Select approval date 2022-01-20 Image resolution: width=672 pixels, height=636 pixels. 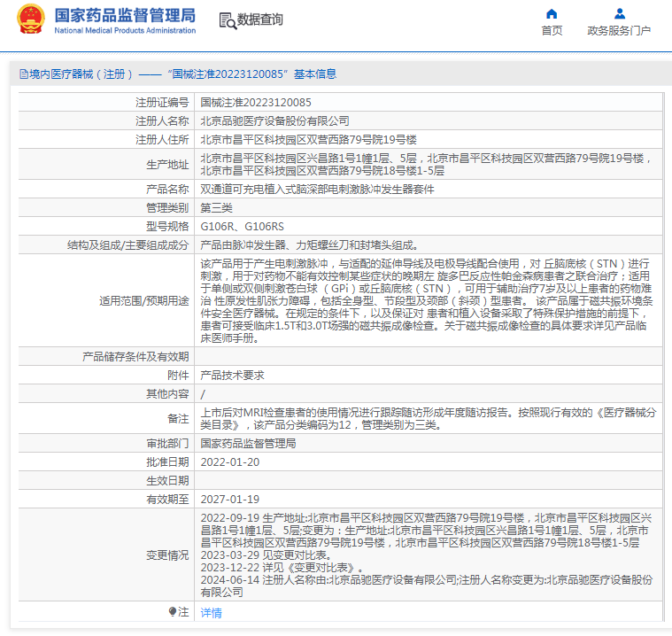[x=230, y=461]
